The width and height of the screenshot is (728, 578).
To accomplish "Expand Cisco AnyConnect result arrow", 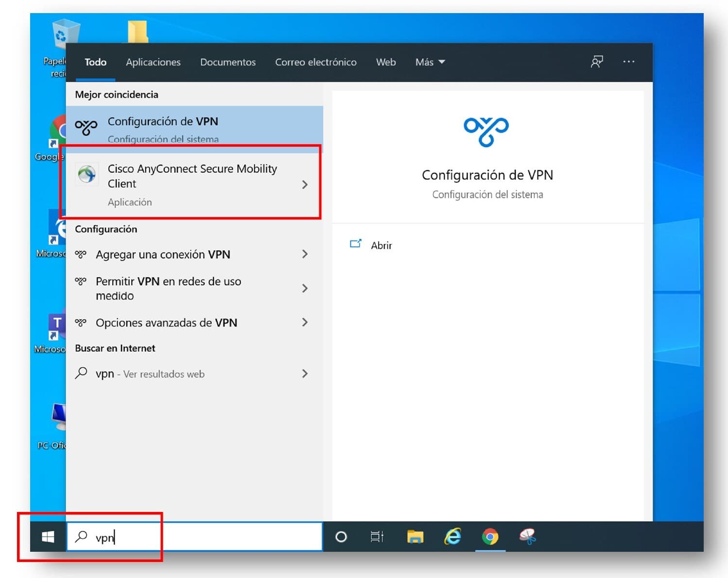I will pyautogui.click(x=305, y=185).
